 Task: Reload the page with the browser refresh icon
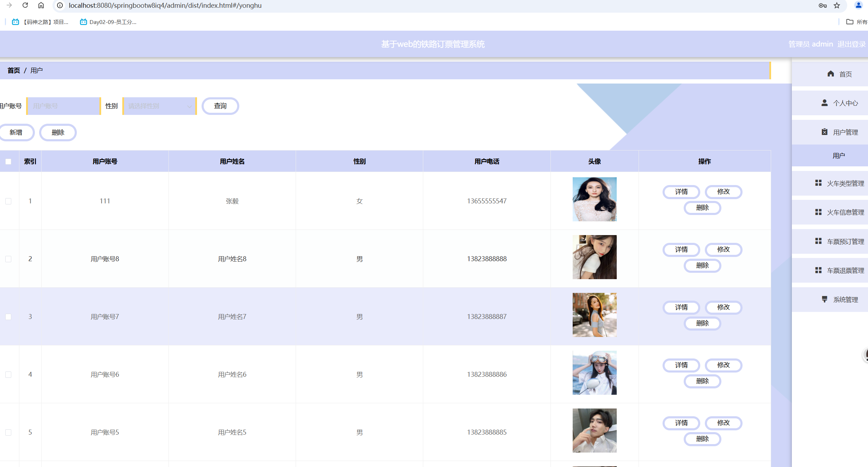25,5
